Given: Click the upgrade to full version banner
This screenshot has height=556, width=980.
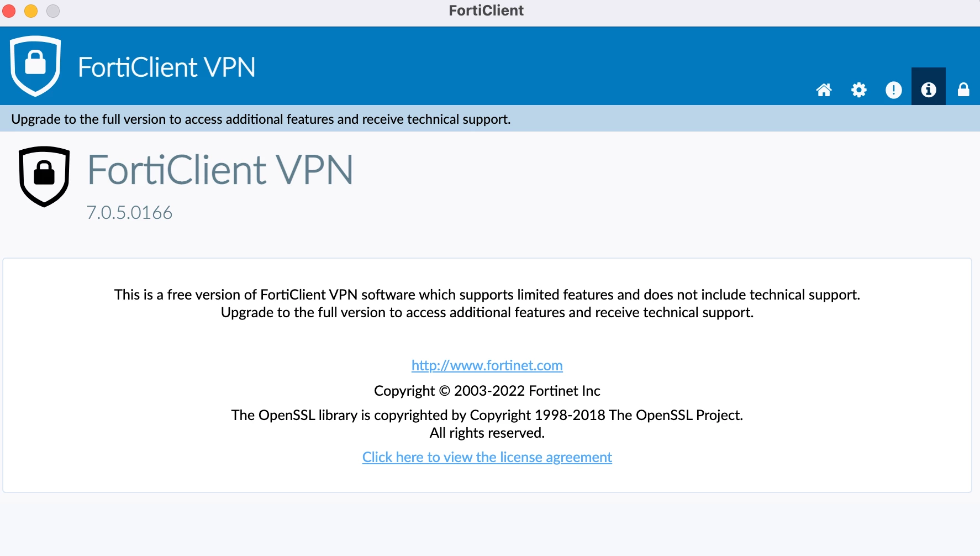Looking at the screenshot, I should tap(490, 119).
